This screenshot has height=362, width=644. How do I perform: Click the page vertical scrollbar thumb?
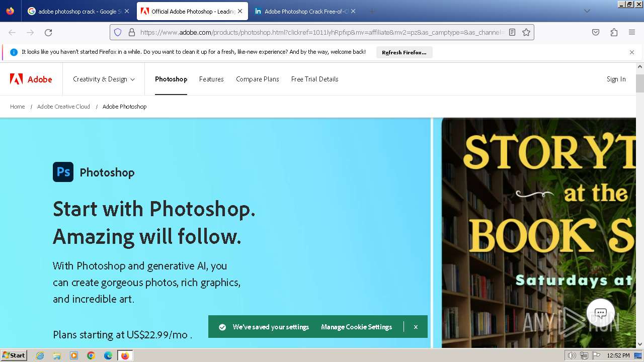pos(640,83)
